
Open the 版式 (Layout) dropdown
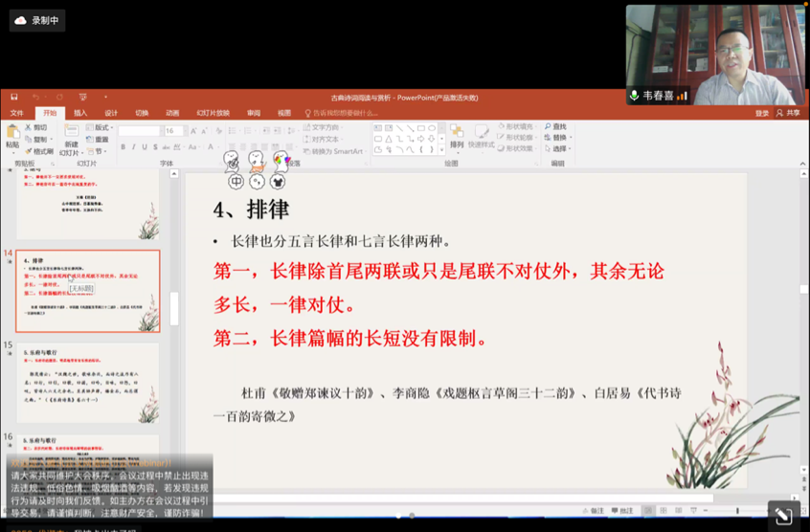coord(100,127)
